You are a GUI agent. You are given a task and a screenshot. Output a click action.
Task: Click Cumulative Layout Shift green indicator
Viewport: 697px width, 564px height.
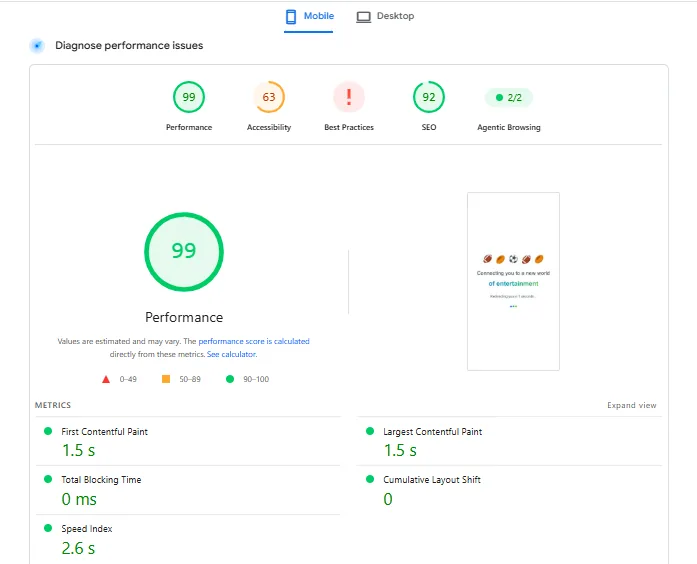pyautogui.click(x=369, y=479)
